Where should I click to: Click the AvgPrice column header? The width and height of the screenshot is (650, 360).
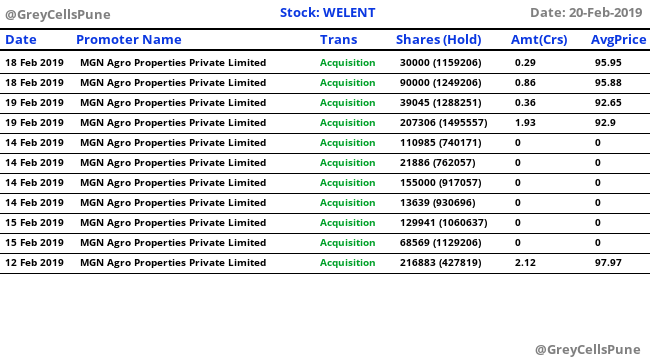pos(618,40)
